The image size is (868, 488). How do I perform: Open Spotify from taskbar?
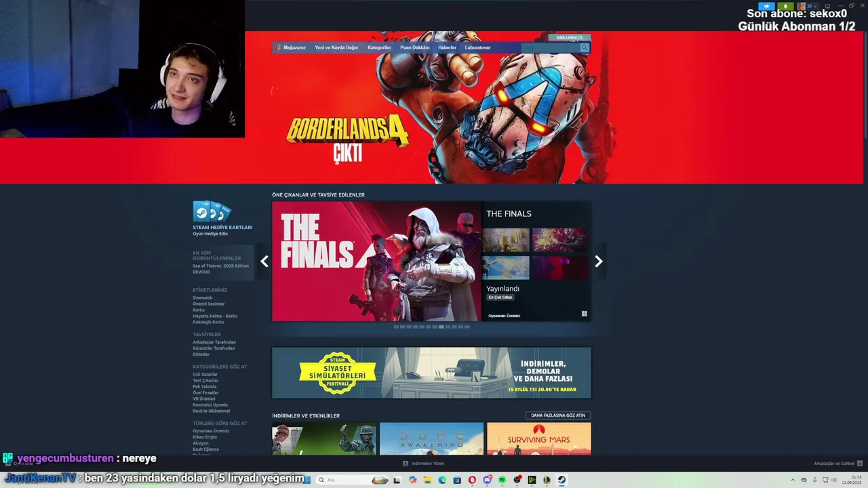(x=502, y=480)
